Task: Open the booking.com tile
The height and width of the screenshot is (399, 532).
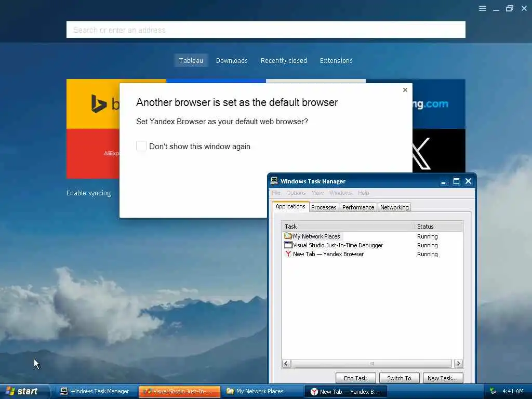Action: pyautogui.click(x=438, y=104)
